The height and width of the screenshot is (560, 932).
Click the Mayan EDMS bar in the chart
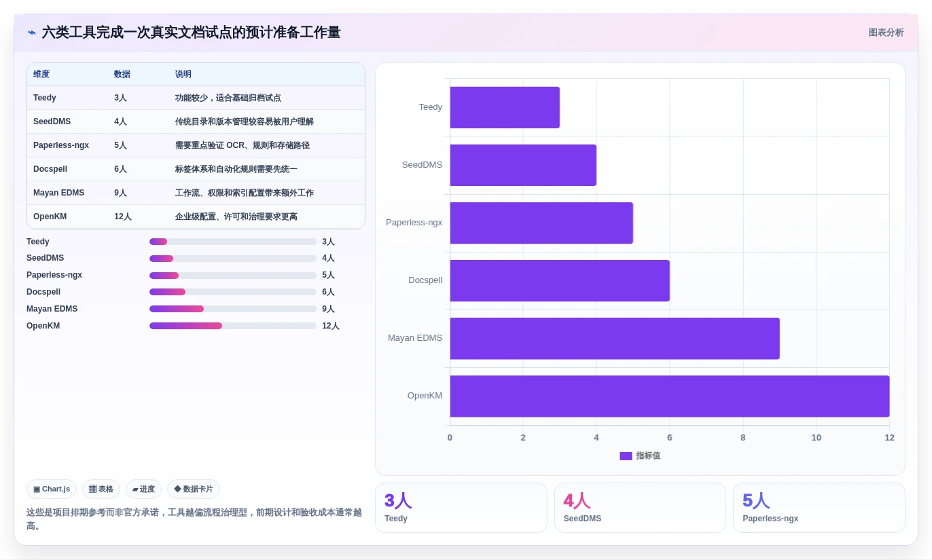[x=615, y=339]
